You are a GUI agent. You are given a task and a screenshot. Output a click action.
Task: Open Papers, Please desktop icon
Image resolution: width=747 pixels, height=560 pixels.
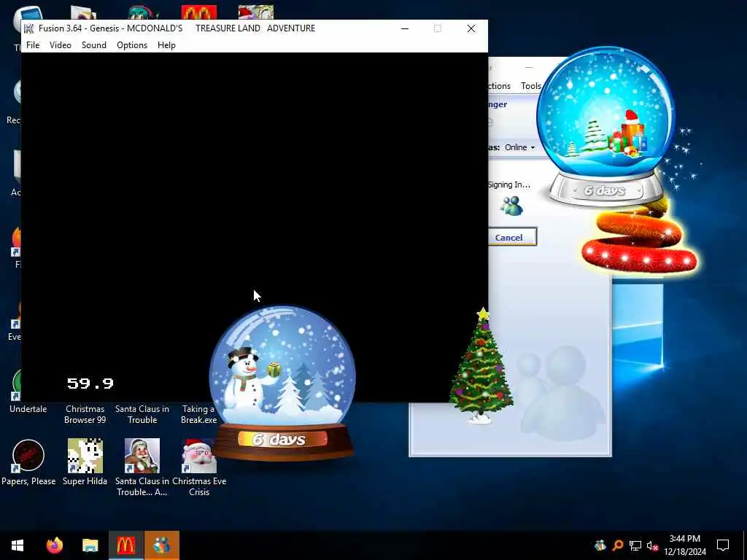pos(28,462)
